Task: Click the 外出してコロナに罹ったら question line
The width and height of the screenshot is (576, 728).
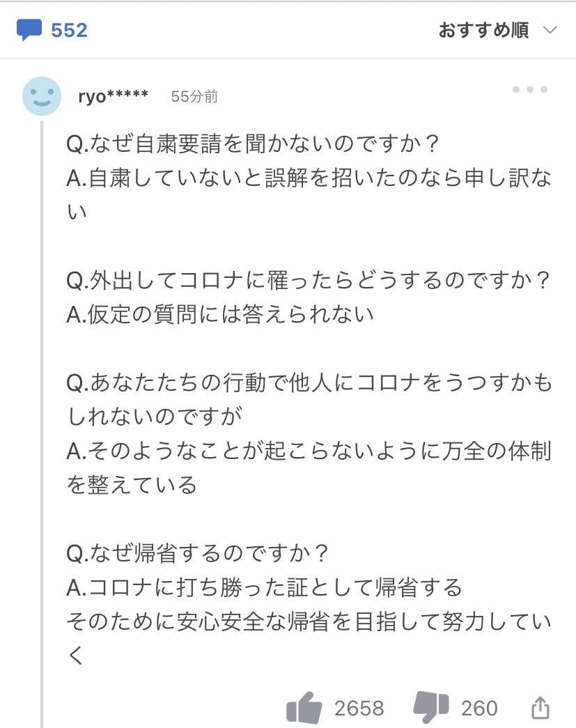Action: [308, 280]
